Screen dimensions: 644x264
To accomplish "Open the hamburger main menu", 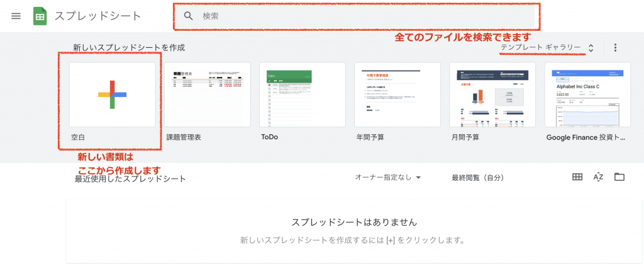I will pos(16,16).
